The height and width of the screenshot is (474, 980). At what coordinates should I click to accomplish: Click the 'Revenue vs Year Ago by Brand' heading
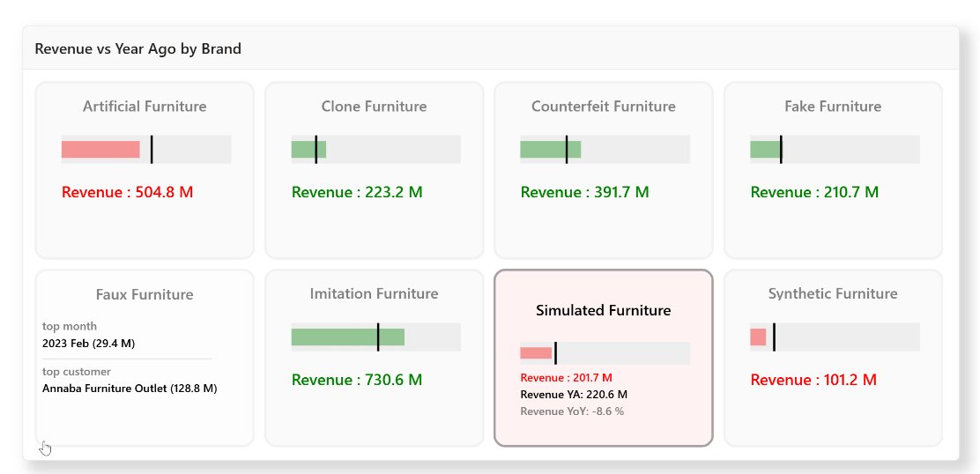pyautogui.click(x=138, y=48)
